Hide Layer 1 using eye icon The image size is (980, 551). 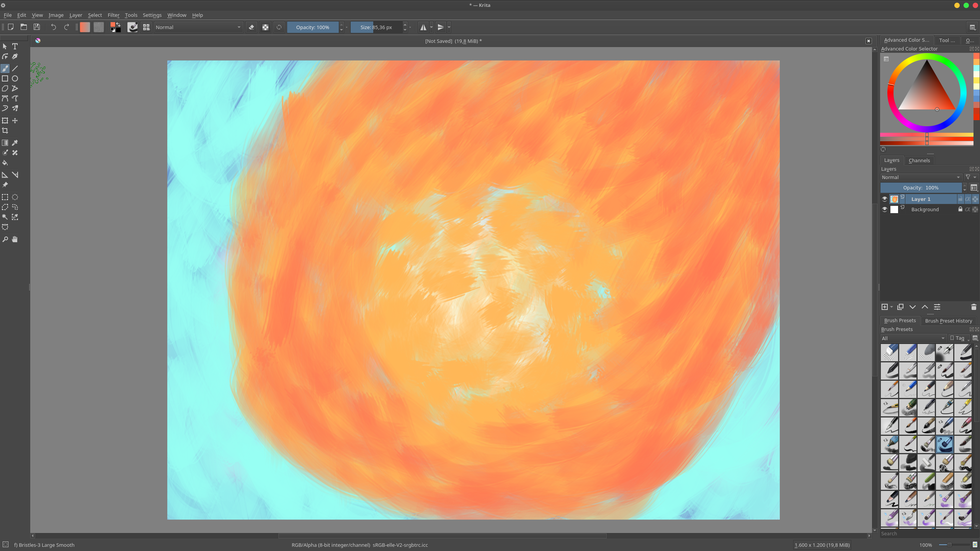pyautogui.click(x=884, y=199)
